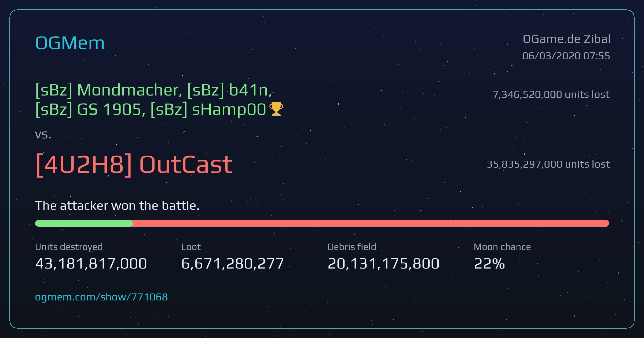Click the OGame.de Zibal server label
Screen dimensions: 644x338
[x=566, y=39]
